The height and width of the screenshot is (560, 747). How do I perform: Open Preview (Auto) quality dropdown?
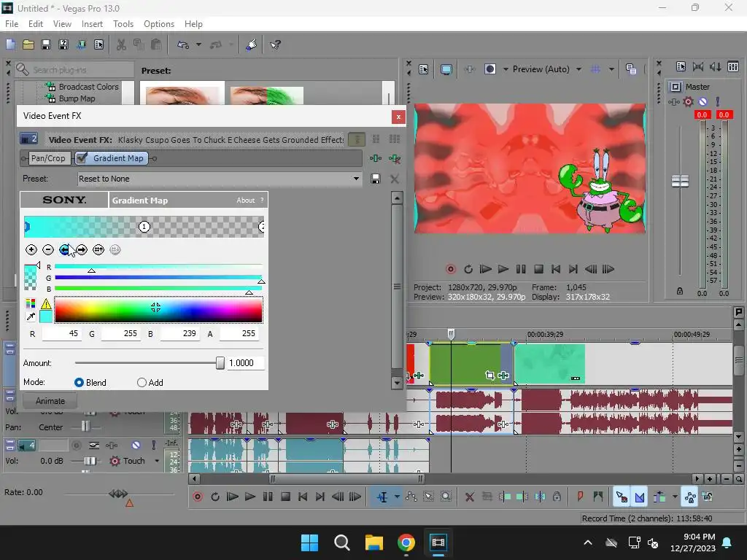click(578, 69)
